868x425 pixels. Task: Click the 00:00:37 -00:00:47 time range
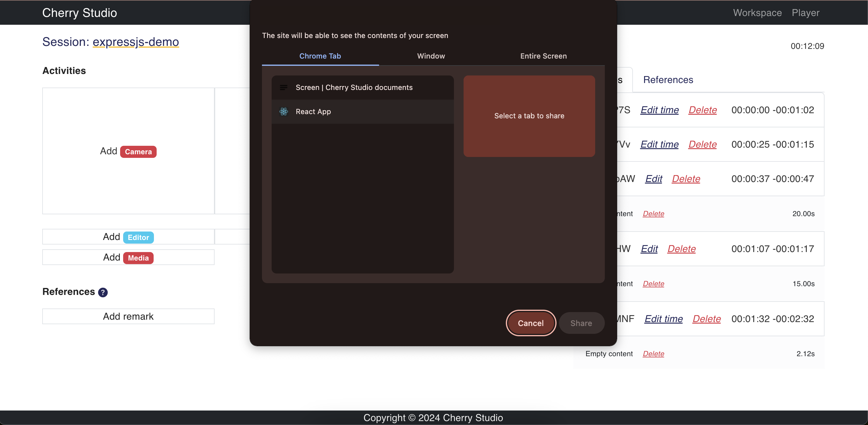pyautogui.click(x=772, y=179)
